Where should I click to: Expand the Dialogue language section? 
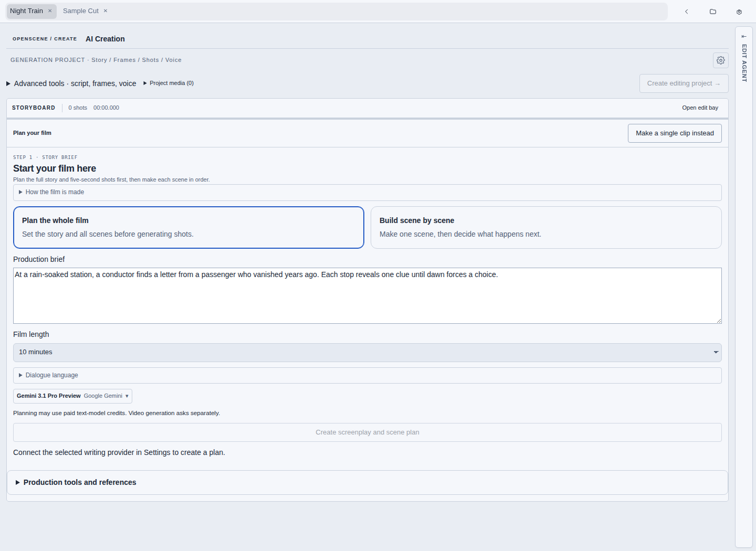tap(367, 375)
